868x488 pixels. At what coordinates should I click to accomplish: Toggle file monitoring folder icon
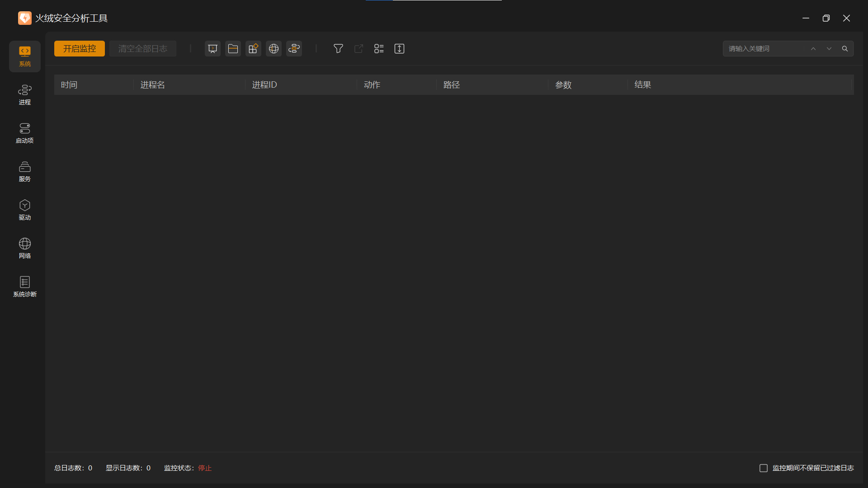click(x=233, y=49)
